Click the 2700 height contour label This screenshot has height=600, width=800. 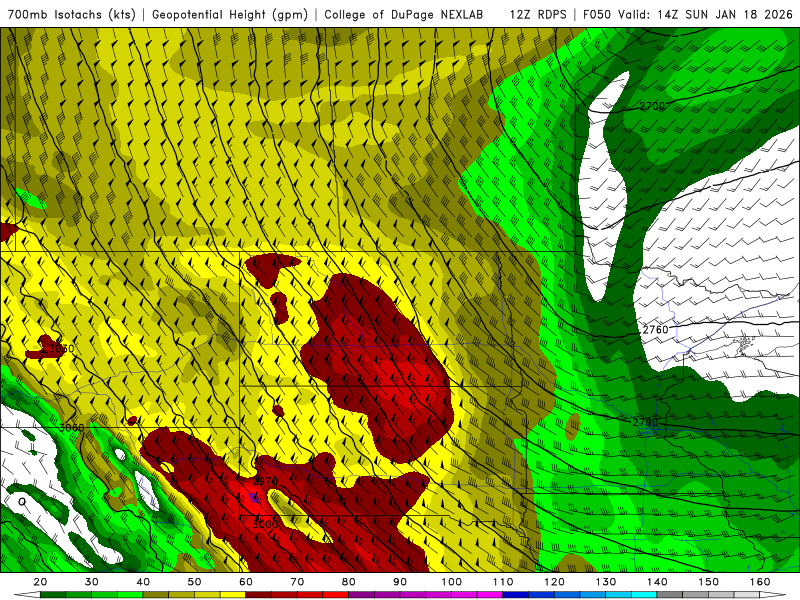pyautogui.click(x=652, y=106)
